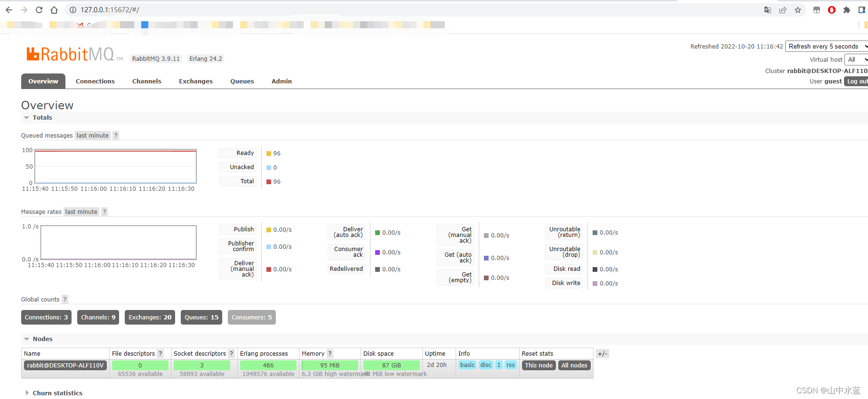Image resolution: width=868 pixels, height=399 pixels.
Task: Click the translate page icon
Action: 768,10
